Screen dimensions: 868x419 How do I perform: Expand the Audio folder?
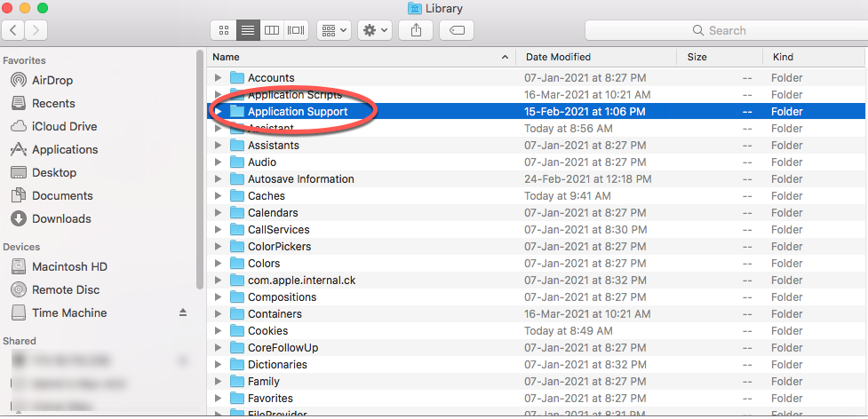[218, 162]
